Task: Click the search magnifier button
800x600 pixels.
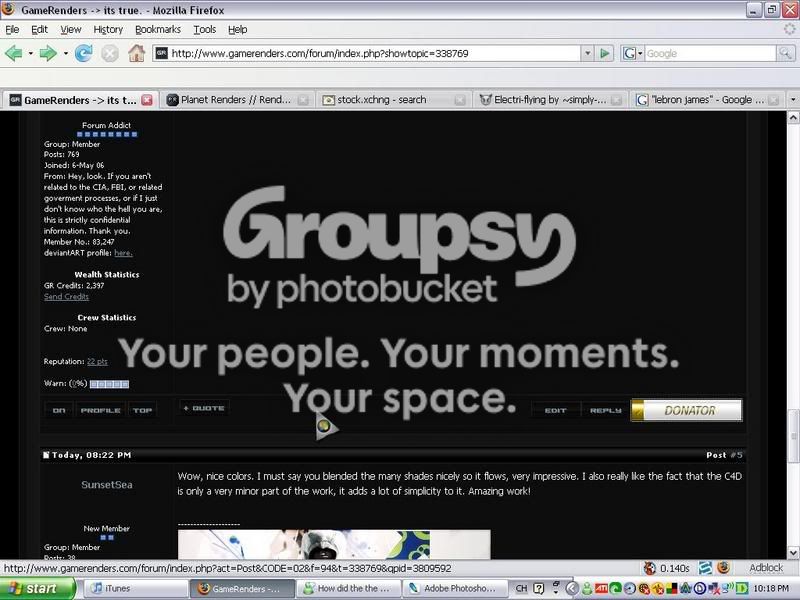Action: 785,53
